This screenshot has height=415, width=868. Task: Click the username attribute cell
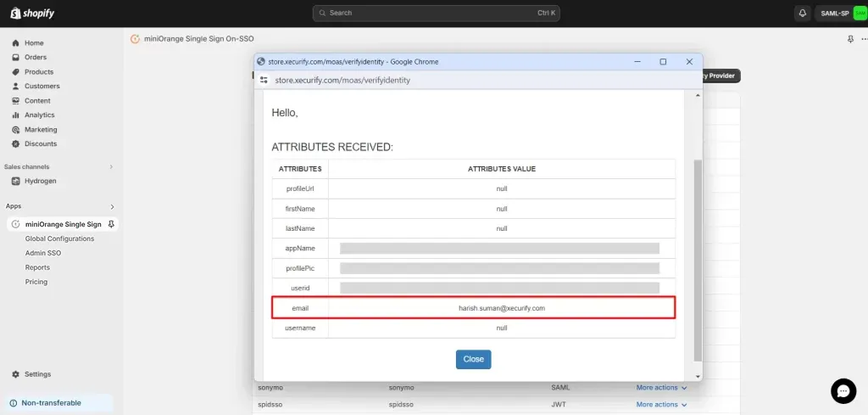tap(300, 328)
